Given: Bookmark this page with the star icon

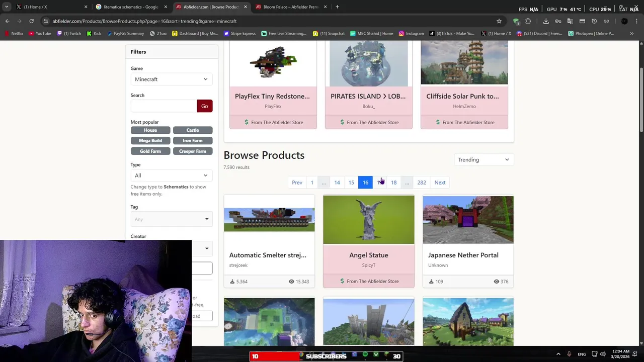Looking at the screenshot, I should [x=499, y=21].
